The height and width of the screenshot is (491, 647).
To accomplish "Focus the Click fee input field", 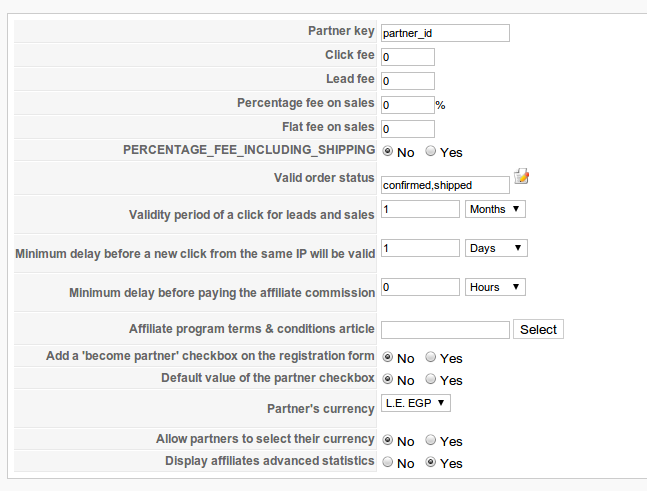I will pos(408,57).
